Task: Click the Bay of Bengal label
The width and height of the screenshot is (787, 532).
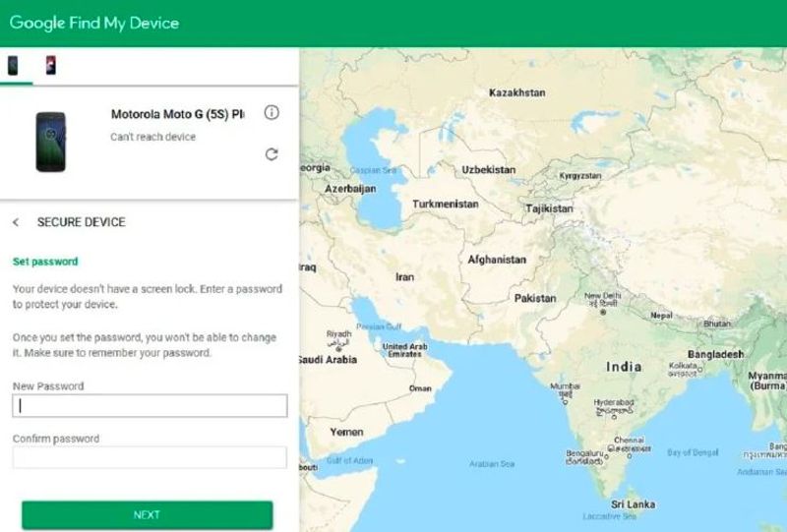Action: pyautogui.click(x=693, y=452)
